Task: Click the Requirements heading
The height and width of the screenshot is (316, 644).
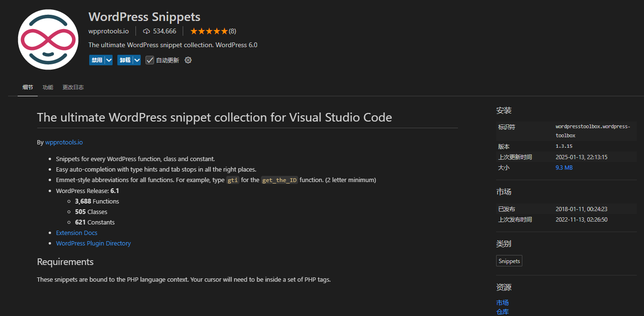Action: 65,262
